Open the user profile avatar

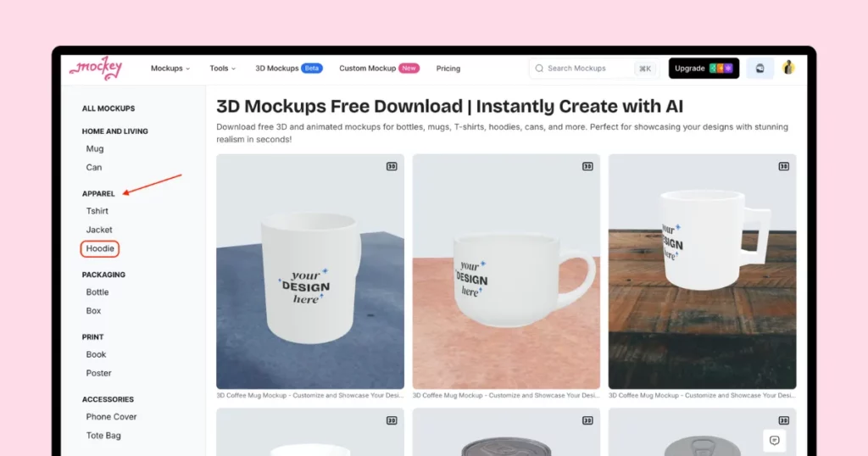(788, 68)
